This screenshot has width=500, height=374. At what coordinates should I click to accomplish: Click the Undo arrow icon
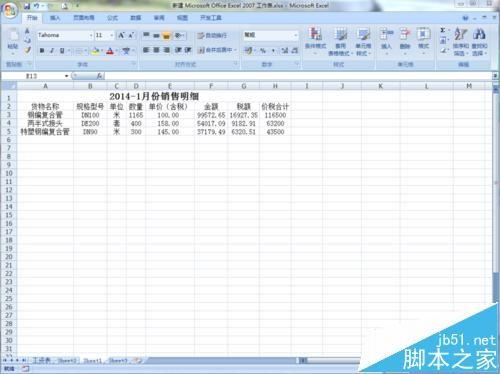pos(37,6)
